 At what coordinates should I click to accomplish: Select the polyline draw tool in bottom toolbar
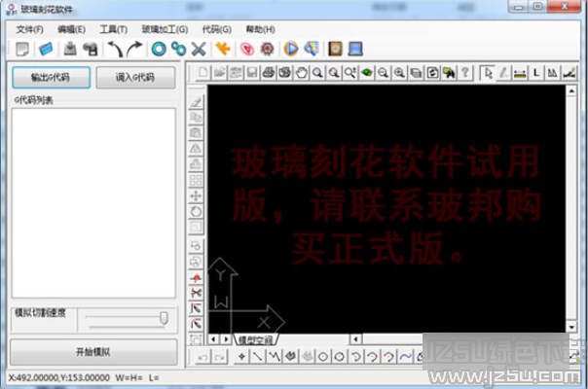275,356
